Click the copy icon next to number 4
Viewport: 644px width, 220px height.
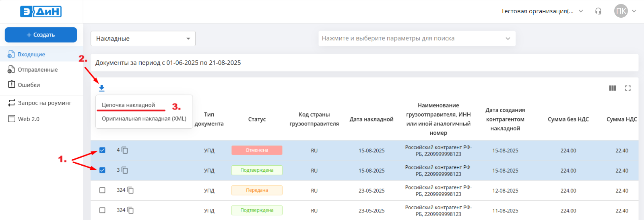(x=125, y=150)
